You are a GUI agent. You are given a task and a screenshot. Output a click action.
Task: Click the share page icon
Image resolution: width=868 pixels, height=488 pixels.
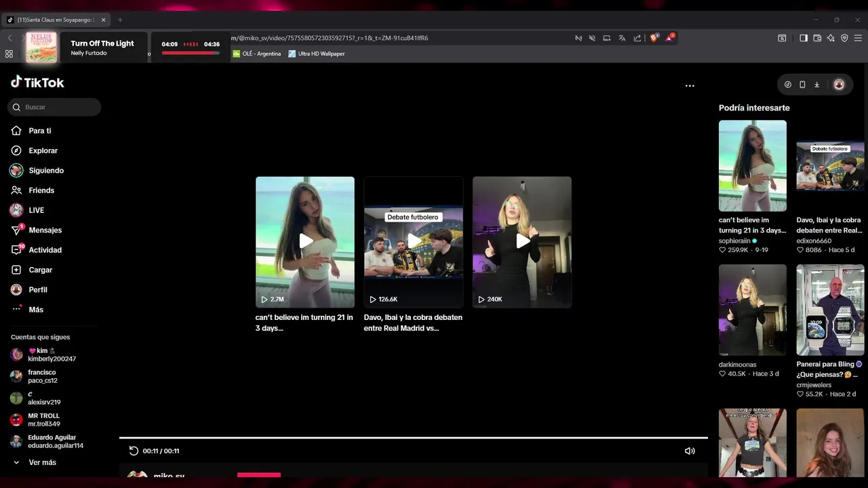pos(637,38)
